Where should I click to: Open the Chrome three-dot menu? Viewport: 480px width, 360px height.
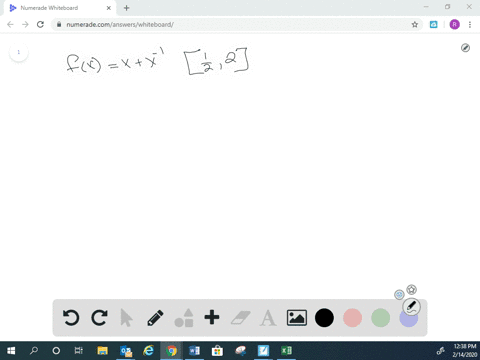[470, 24]
